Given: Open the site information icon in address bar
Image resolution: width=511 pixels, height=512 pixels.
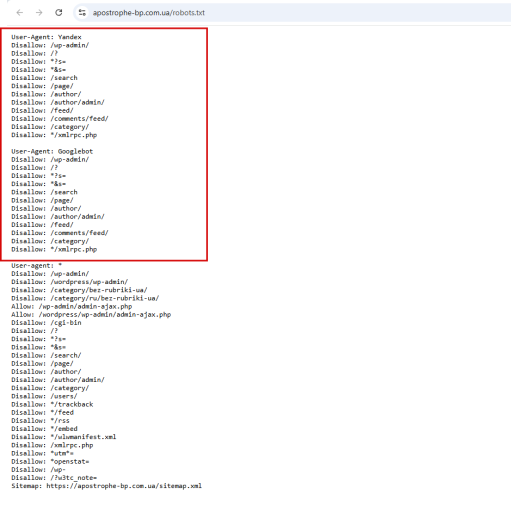Looking at the screenshot, I should click(x=82, y=13).
